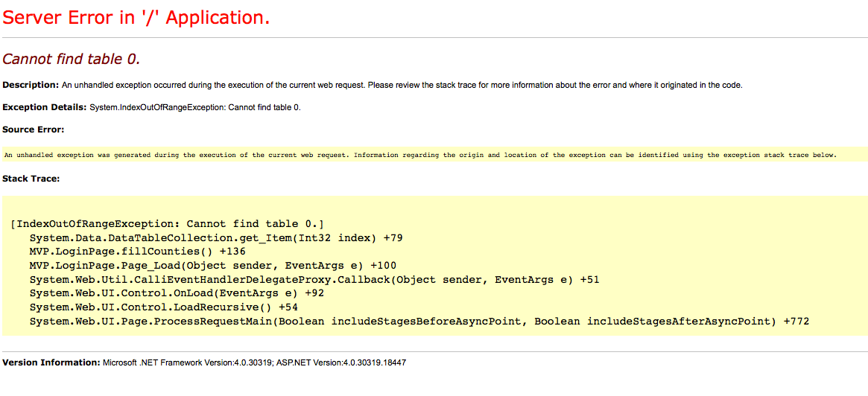The height and width of the screenshot is (396, 868).
Task: Click the MVP.LoginPage.fillCounties() +136 line
Action: (x=137, y=252)
